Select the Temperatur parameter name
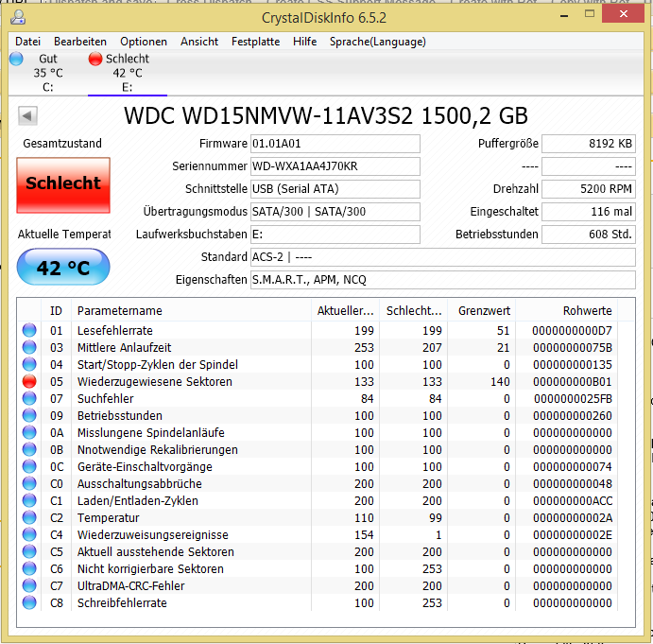Viewport: 653px width, 644px height. 109,517
